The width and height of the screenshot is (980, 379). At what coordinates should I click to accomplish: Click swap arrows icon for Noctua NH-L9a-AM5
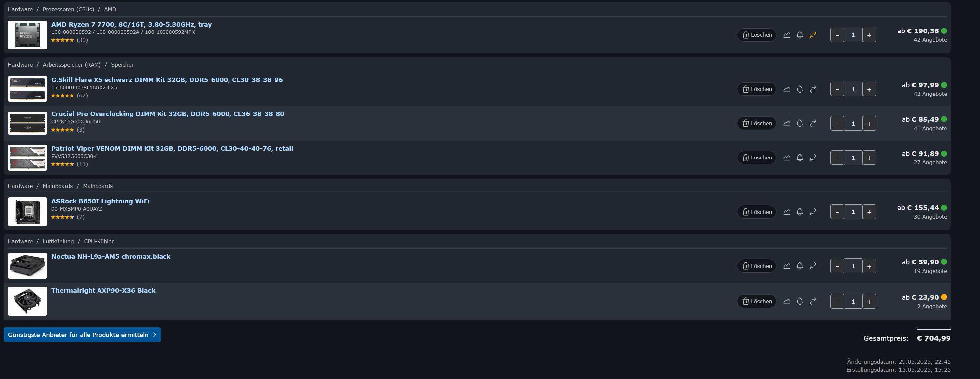813,266
